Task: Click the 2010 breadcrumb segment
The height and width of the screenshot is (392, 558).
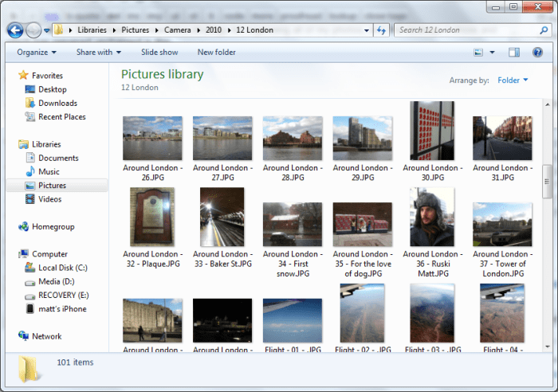Action: (214, 30)
